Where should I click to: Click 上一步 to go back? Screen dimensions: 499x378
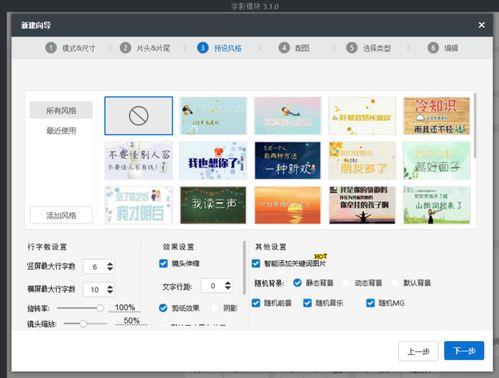[x=418, y=351]
